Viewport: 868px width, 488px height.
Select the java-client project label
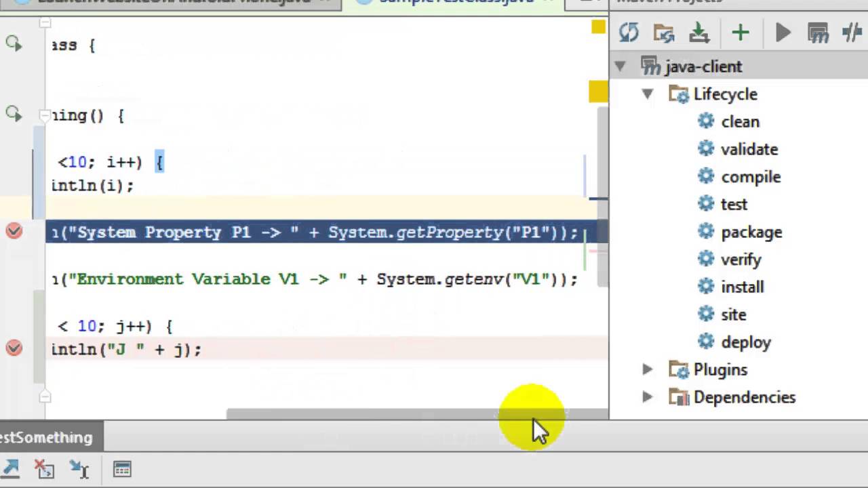click(704, 66)
